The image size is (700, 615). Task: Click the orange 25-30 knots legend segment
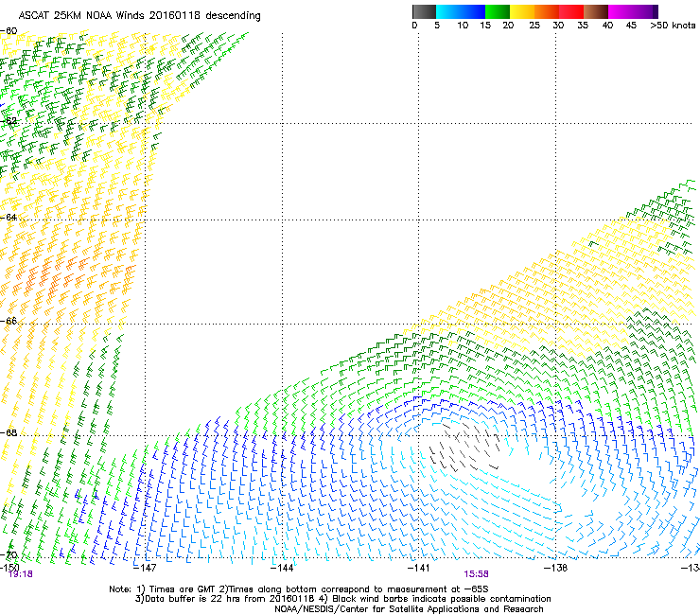coord(547,11)
